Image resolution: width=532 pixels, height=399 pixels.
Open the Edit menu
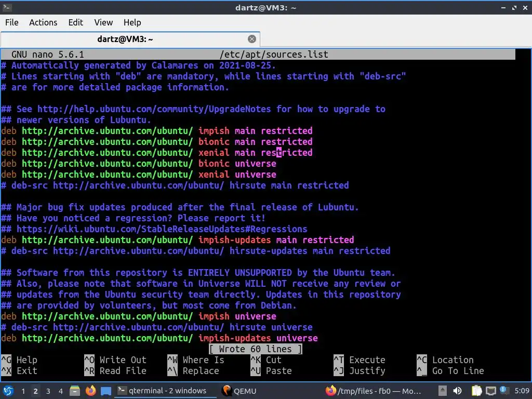point(76,22)
